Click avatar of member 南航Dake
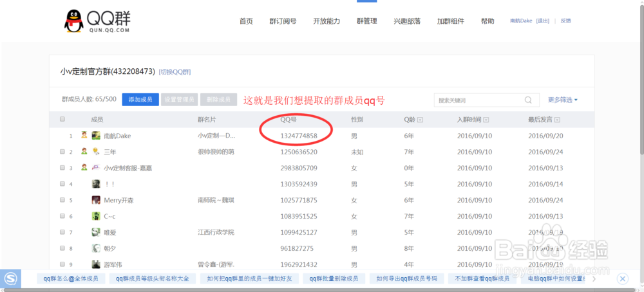This screenshot has height=292, width=644. (96, 136)
